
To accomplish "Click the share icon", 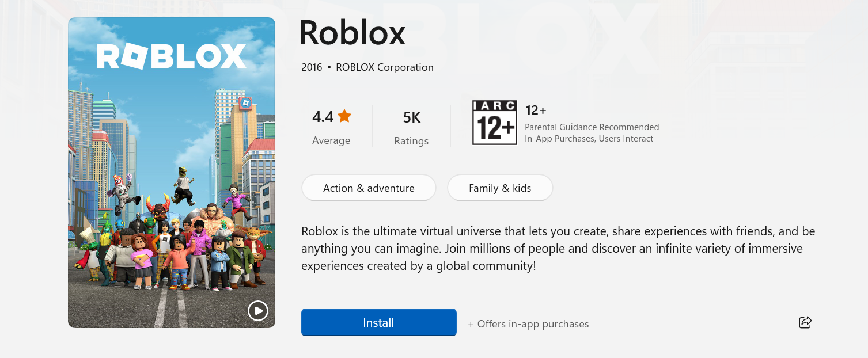I will 805,322.
